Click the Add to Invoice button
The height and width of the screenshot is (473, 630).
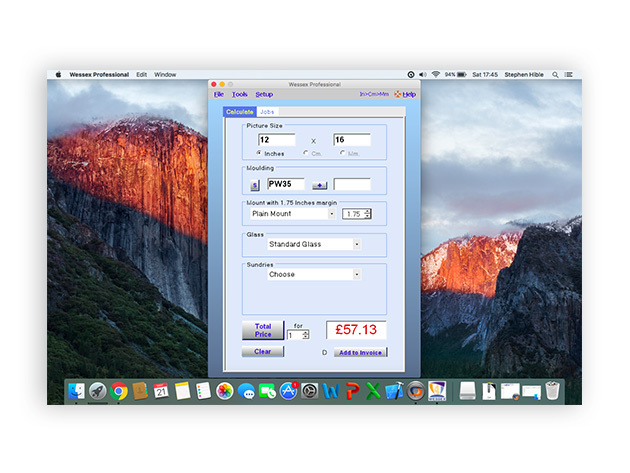click(359, 352)
